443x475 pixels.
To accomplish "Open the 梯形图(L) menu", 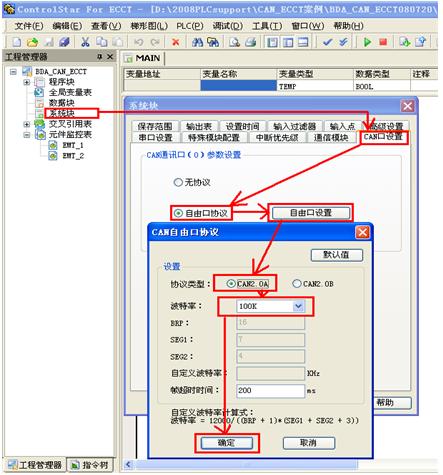I will coord(149,26).
